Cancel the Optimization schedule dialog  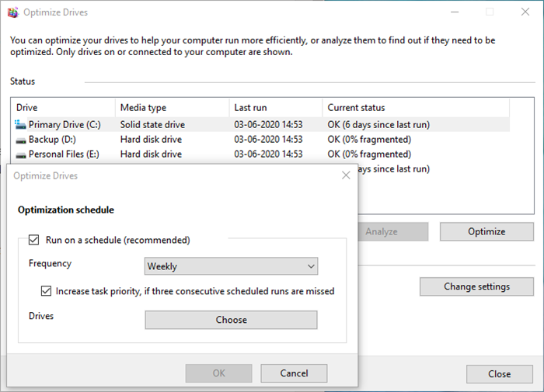(x=294, y=373)
